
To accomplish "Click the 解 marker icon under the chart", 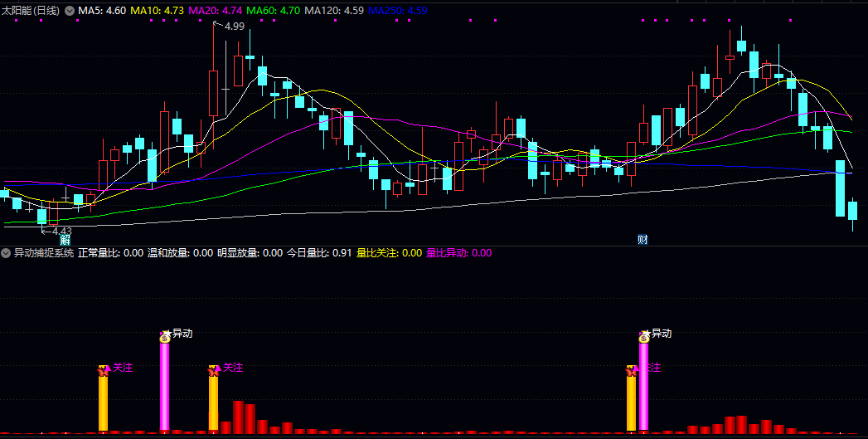I will point(65,240).
